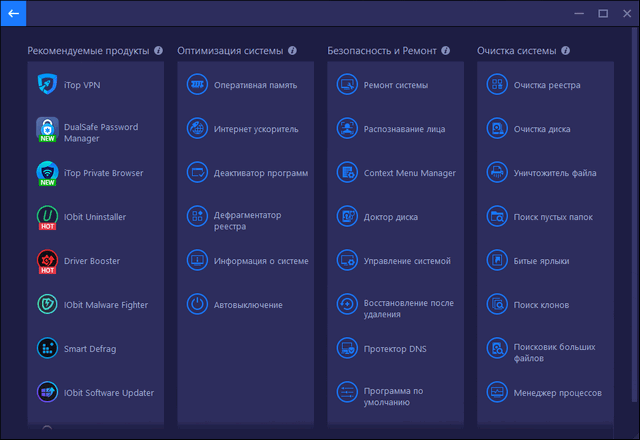Select the Поиск пустых папок icon

pyautogui.click(x=497, y=216)
